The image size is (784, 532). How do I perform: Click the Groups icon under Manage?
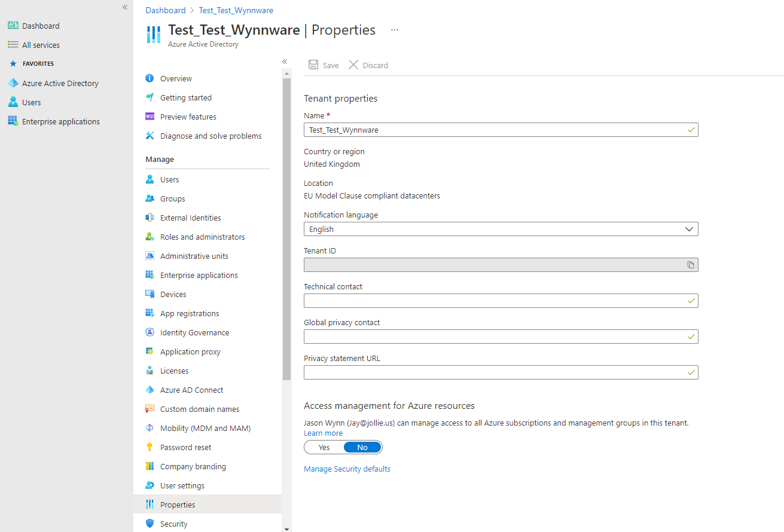pos(150,198)
